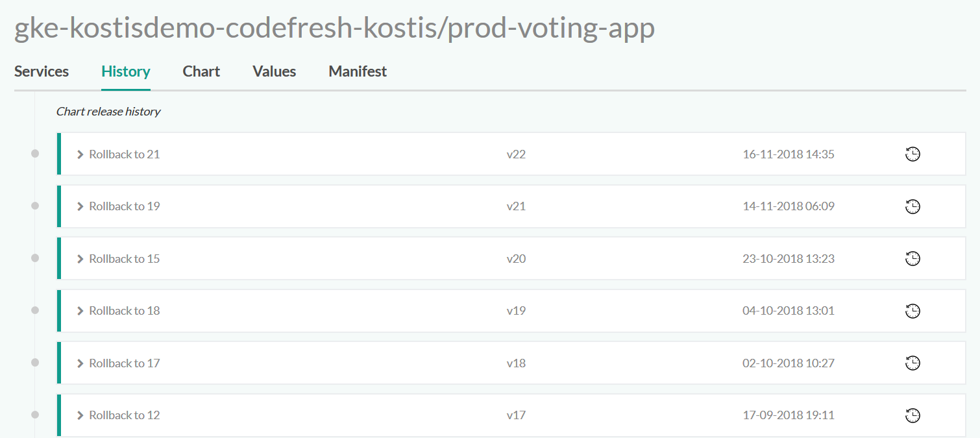Click rollback history icon for v19

[x=913, y=311]
